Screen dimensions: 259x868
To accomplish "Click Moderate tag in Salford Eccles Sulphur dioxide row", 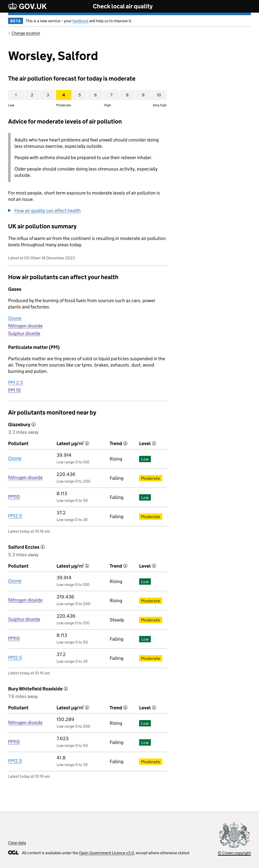I will point(151,620).
